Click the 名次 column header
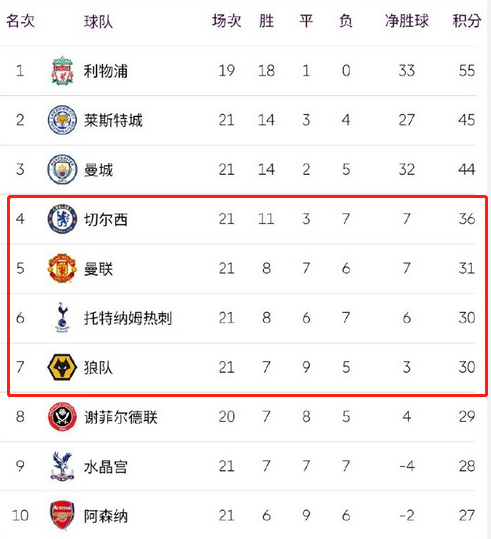This screenshot has height=539, width=491. (x=20, y=21)
